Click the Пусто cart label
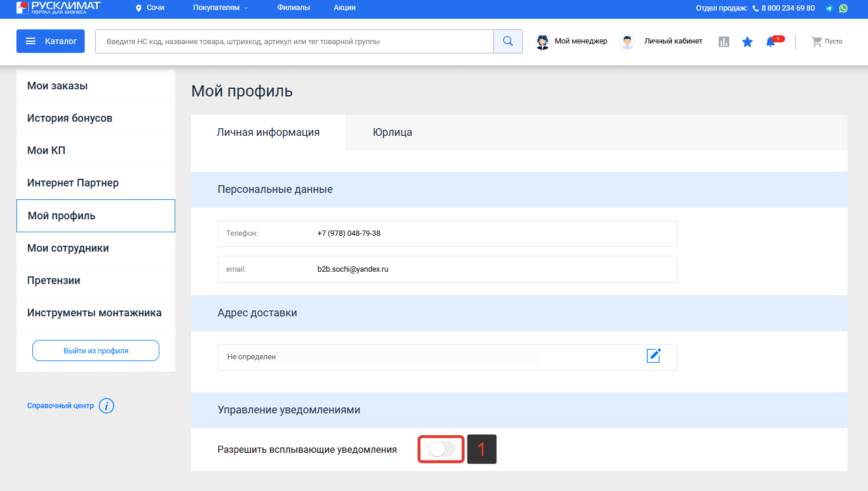 click(x=833, y=42)
